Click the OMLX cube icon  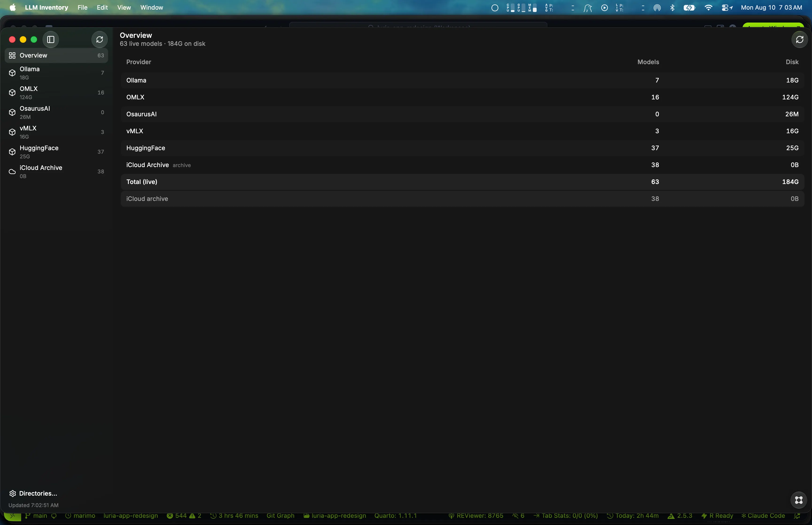click(x=12, y=93)
